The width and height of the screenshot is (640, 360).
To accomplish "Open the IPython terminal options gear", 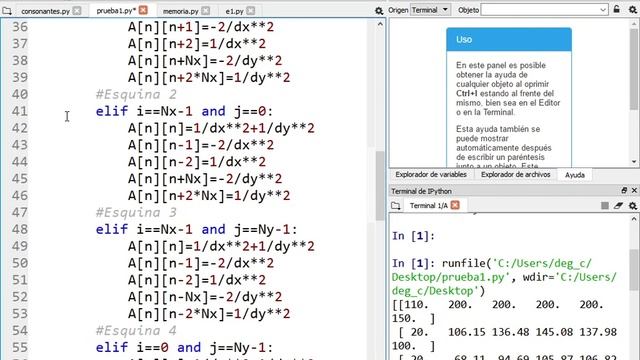I will 633,206.
